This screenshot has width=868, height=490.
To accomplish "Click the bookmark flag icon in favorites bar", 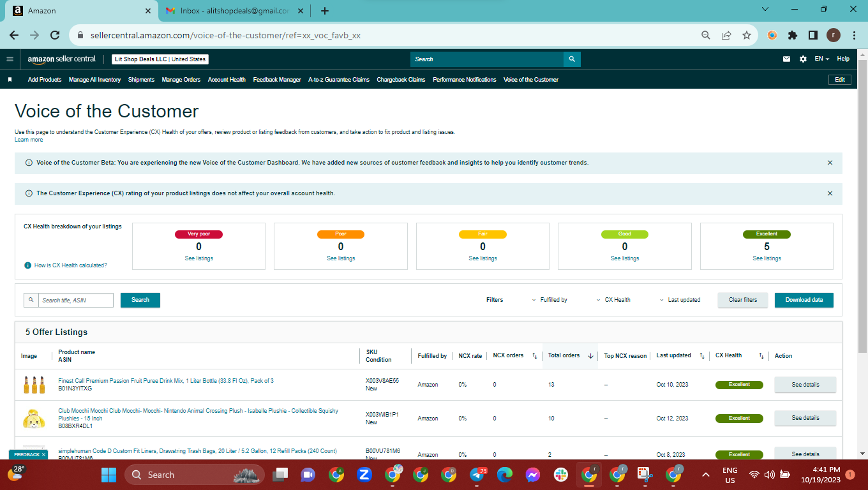I will [10, 80].
